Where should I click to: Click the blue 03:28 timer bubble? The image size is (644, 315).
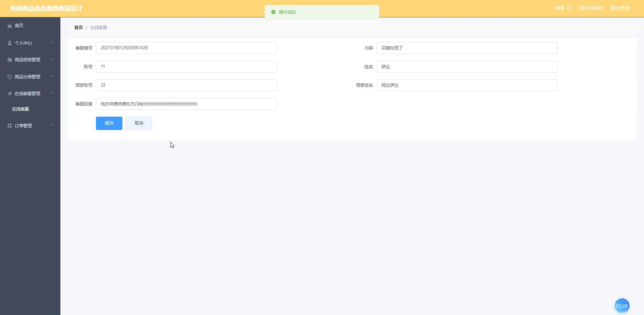pos(622,306)
